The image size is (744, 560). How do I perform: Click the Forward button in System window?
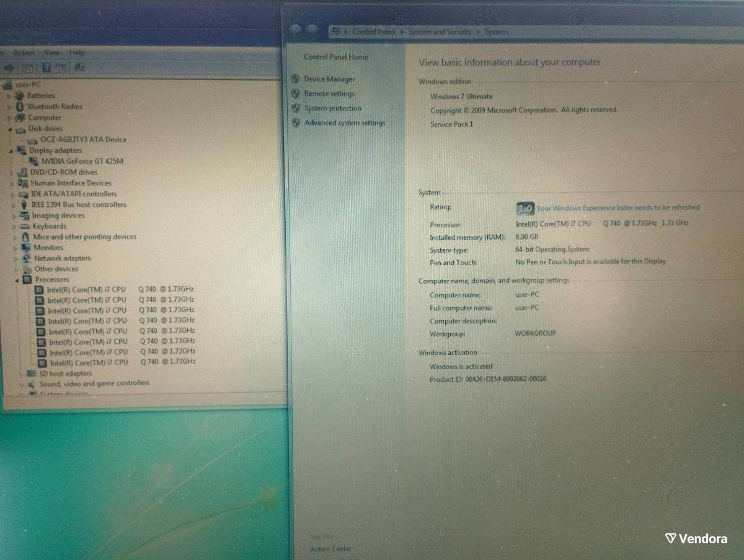(311, 30)
